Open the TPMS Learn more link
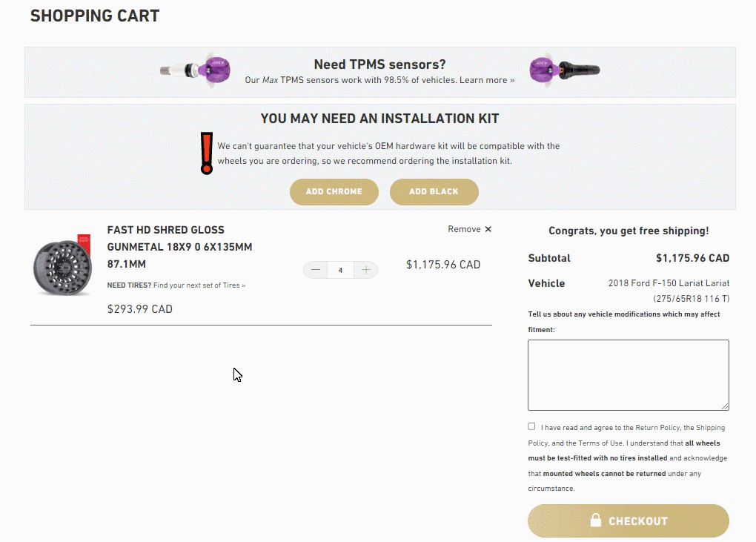 point(487,80)
